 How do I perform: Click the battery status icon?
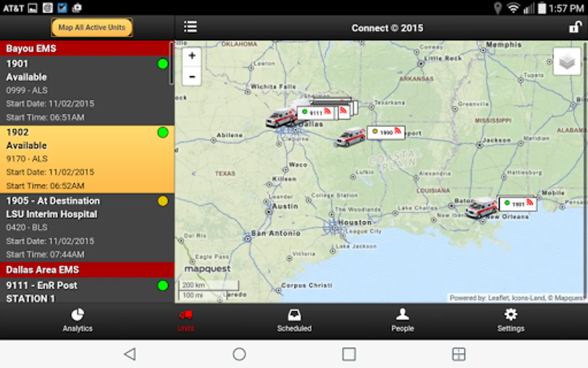pyautogui.click(x=542, y=8)
